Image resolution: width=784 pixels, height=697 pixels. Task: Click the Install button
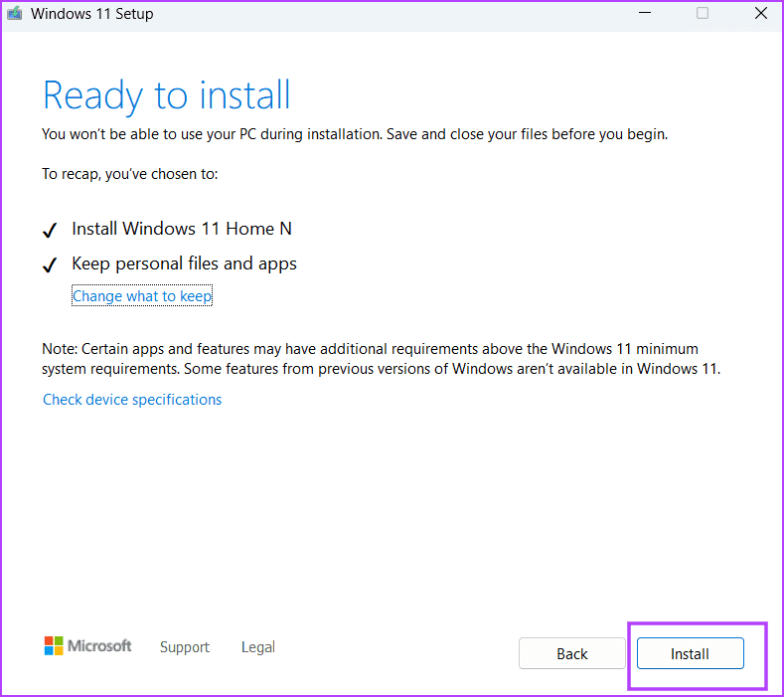[x=690, y=653]
